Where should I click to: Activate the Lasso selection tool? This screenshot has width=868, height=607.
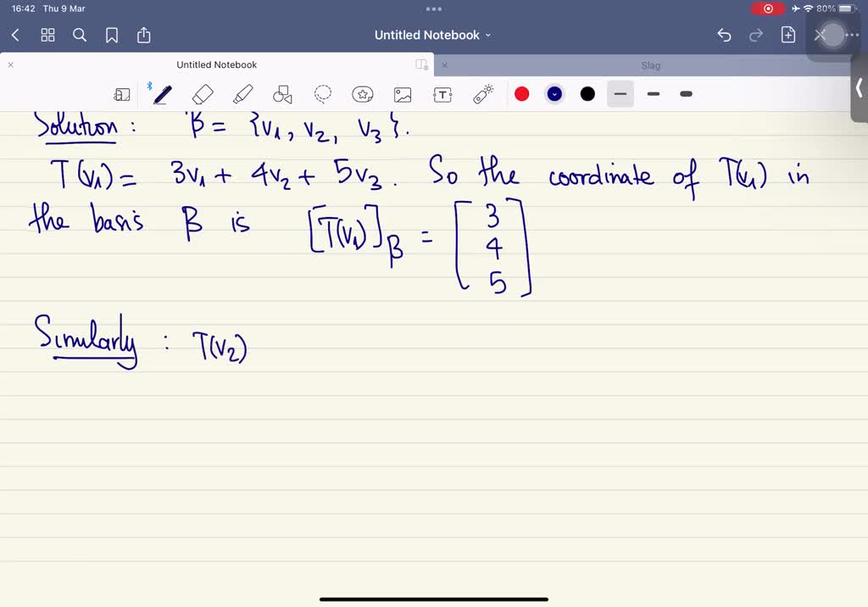[x=323, y=94]
